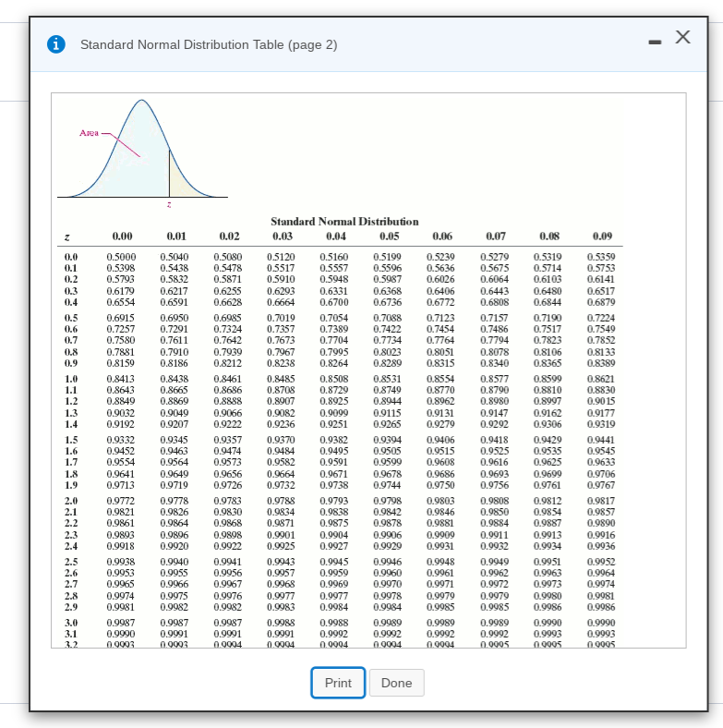The image size is (723, 728).
Task: Click the value 0.9495
Action: point(334,451)
